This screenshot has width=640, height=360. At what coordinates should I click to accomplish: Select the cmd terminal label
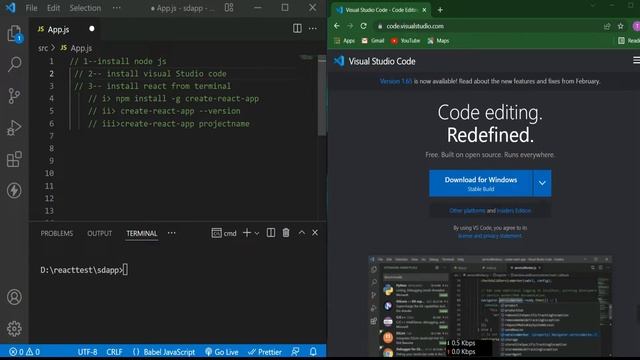coord(224,233)
